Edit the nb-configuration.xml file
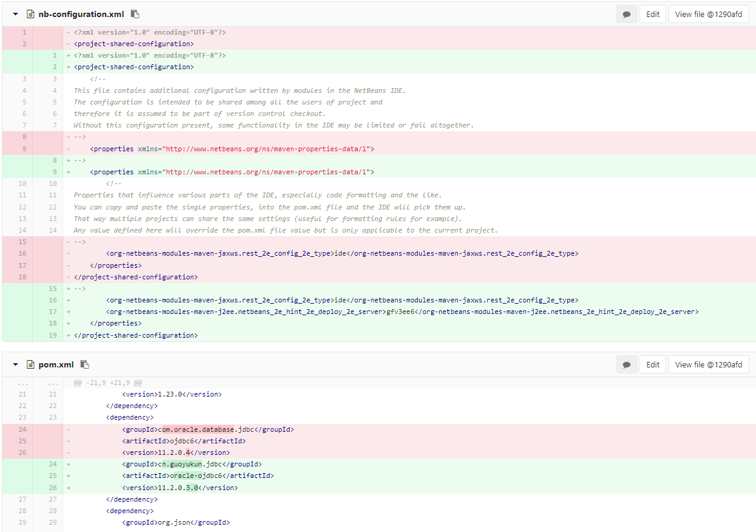The image size is (756, 532). 652,14
